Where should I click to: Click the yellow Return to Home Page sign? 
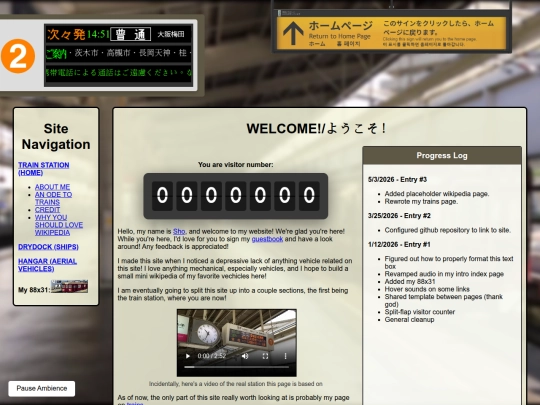tap(392, 33)
